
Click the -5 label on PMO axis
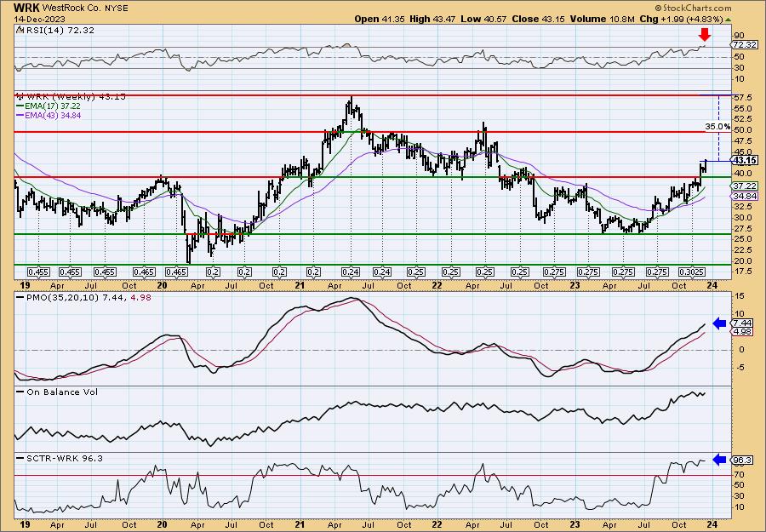739,368
